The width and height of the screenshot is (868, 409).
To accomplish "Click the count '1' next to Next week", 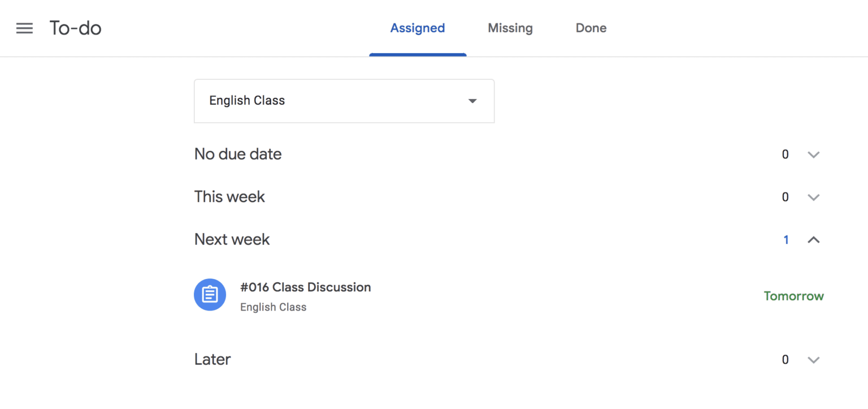I will (x=785, y=239).
